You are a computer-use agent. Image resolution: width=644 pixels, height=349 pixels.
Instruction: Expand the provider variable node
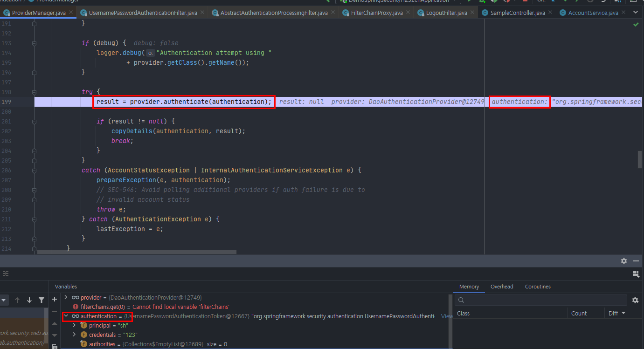point(66,297)
